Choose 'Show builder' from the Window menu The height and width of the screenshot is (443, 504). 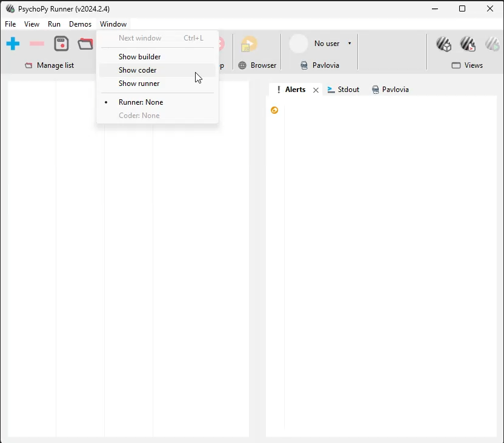point(139,57)
